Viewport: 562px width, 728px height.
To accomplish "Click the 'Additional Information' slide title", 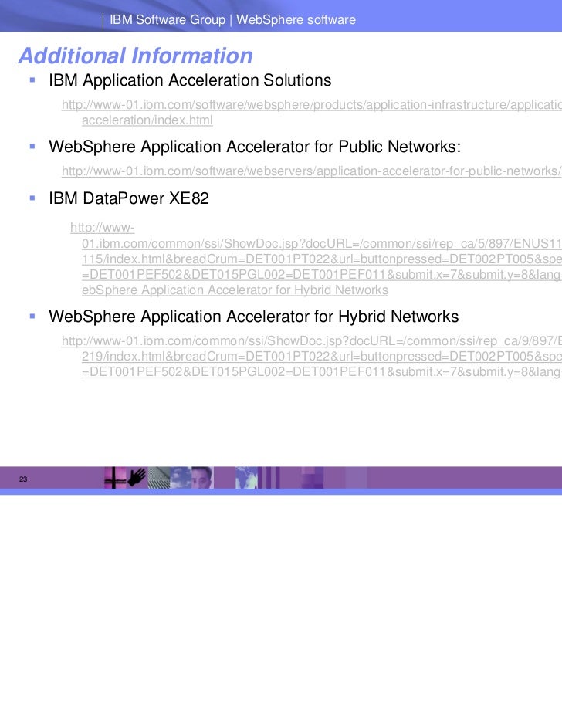I will coord(136,56).
